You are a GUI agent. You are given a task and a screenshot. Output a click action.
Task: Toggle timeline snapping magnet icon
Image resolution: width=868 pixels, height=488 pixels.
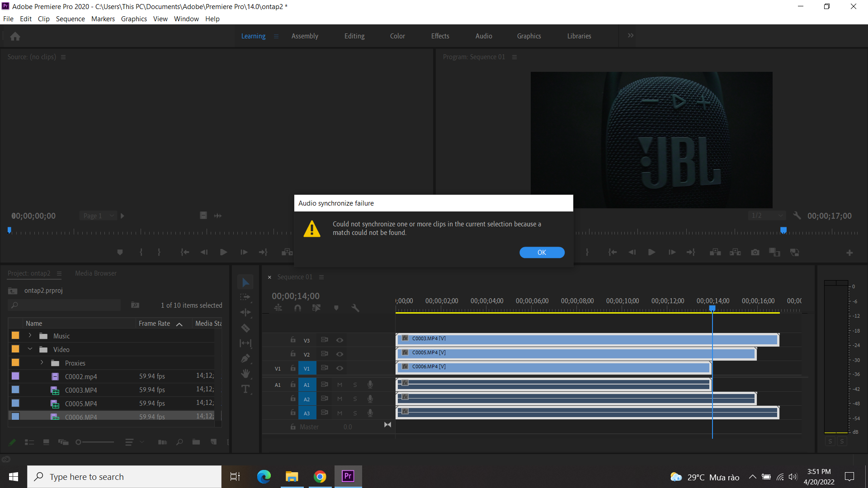tap(297, 308)
